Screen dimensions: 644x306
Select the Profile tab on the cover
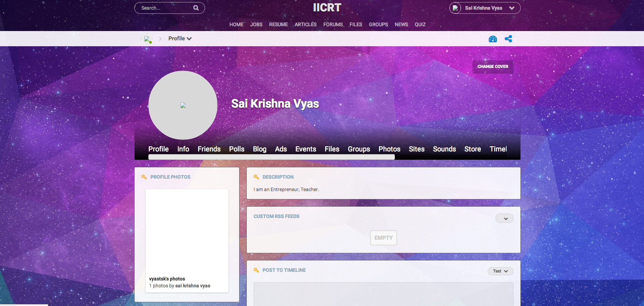pyautogui.click(x=158, y=149)
